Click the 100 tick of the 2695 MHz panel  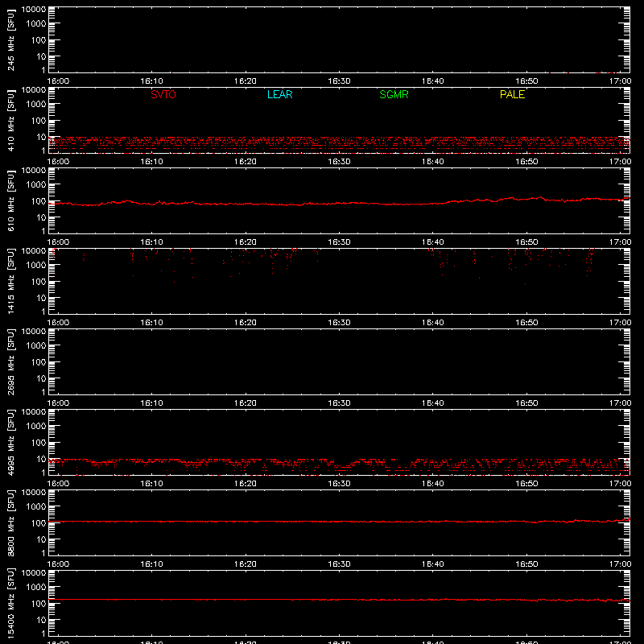click(x=39, y=361)
